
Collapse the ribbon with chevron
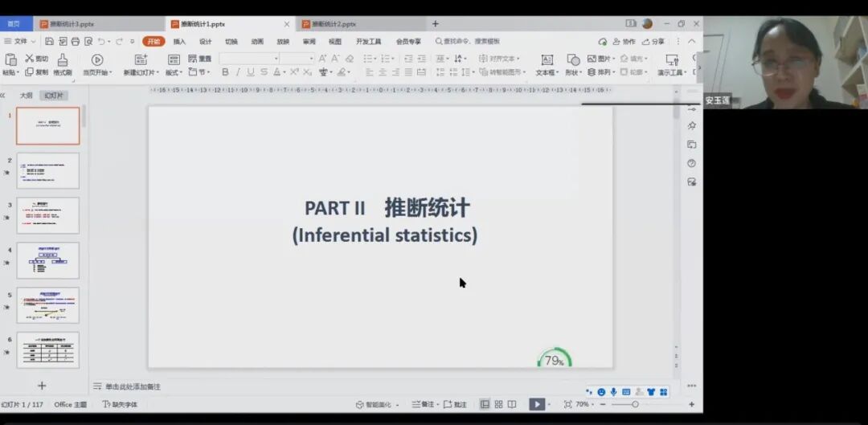point(692,42)
